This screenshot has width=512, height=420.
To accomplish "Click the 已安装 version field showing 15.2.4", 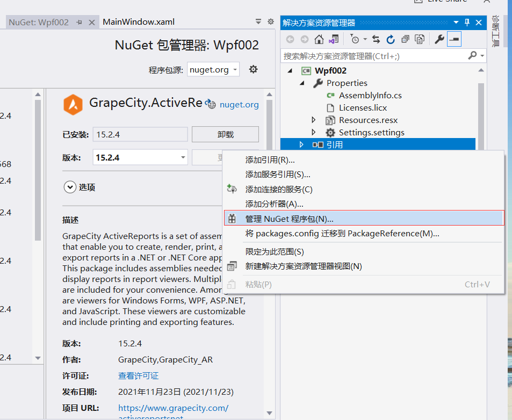I will 140,134.
